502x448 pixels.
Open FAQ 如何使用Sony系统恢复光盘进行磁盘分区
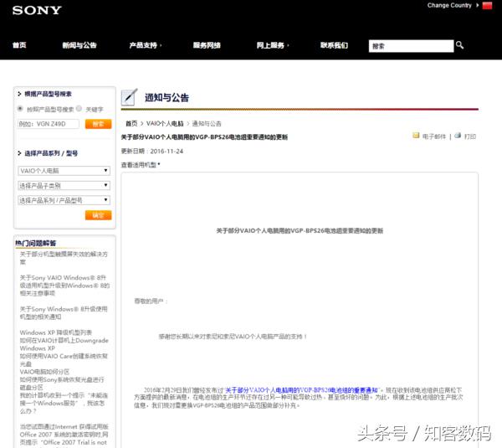pyautogui.click(x=62, y=384)
